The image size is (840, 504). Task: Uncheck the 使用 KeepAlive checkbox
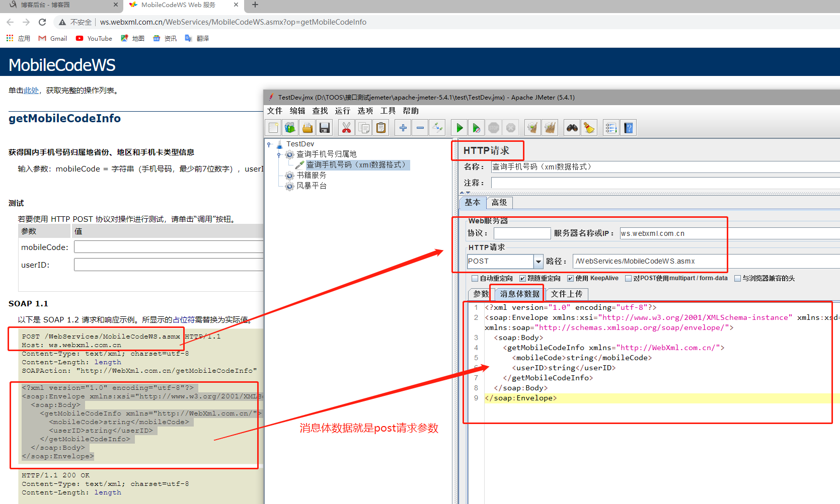tap(570, 279)
